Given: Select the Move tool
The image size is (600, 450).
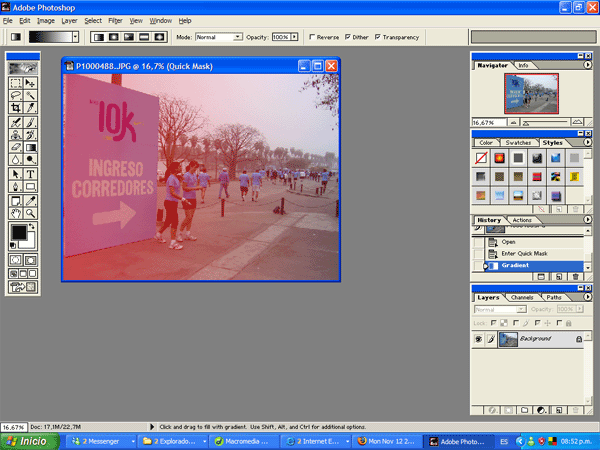Looking at the screenshot, I should coord(30,83).
